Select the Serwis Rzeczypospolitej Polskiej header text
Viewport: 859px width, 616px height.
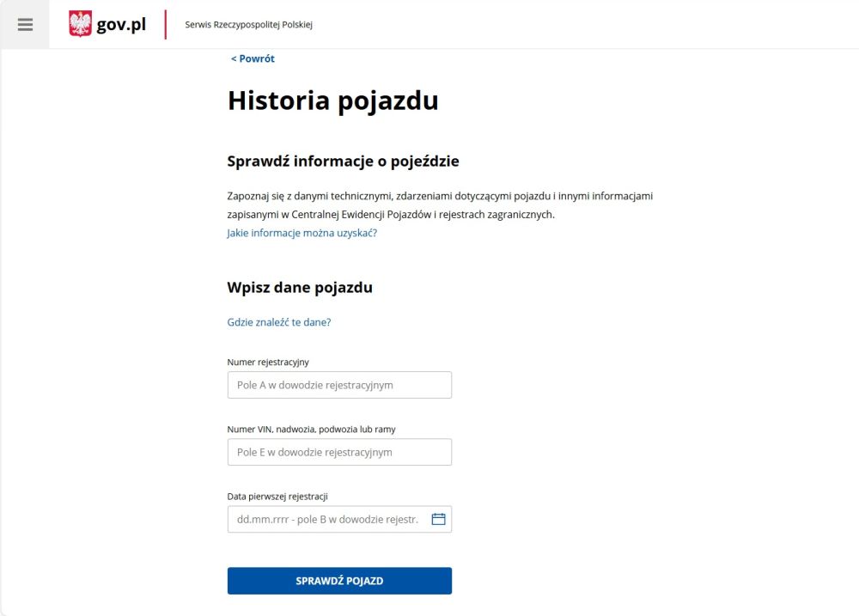coord(249,25)
